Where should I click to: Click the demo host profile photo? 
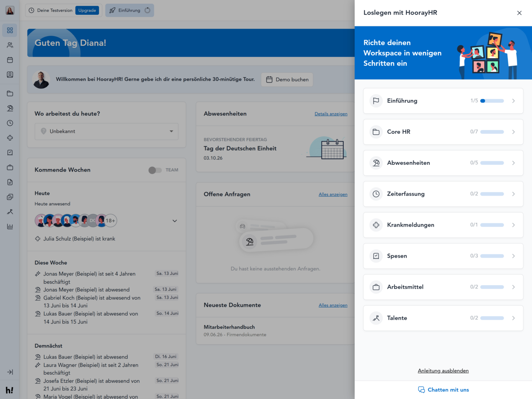click(41, 79)
